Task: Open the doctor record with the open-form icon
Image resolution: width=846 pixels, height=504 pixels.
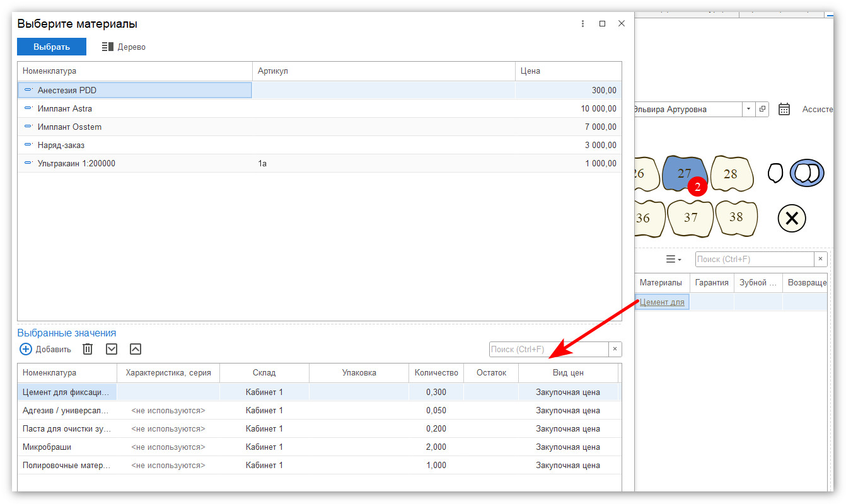Action: coord(762,109)
